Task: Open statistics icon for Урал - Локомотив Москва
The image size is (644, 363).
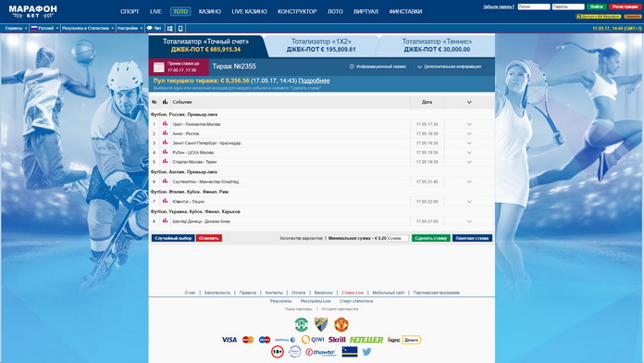Action: point(165,124)
